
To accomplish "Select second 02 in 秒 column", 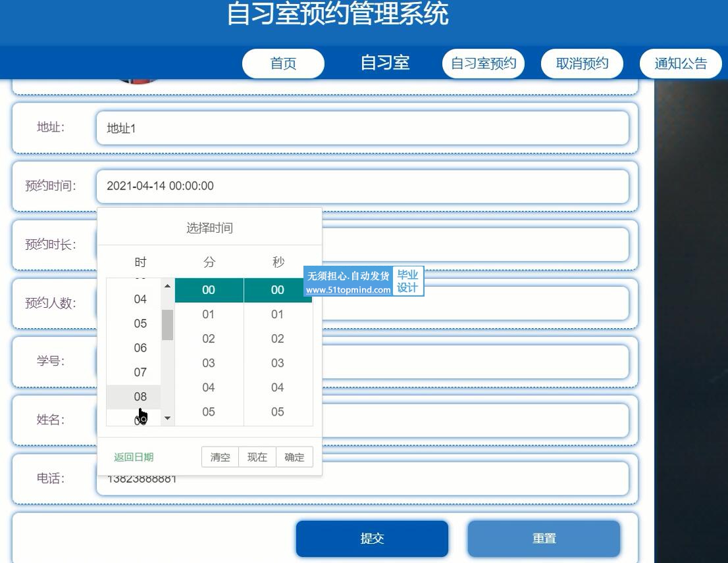I will [x=278, y=339].
